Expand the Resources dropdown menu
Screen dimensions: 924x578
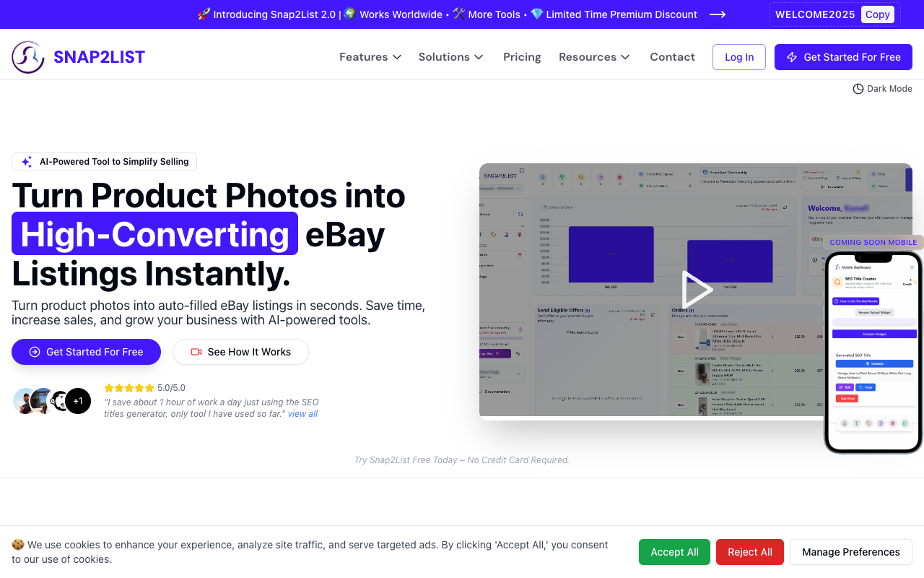tap(595, 57)
